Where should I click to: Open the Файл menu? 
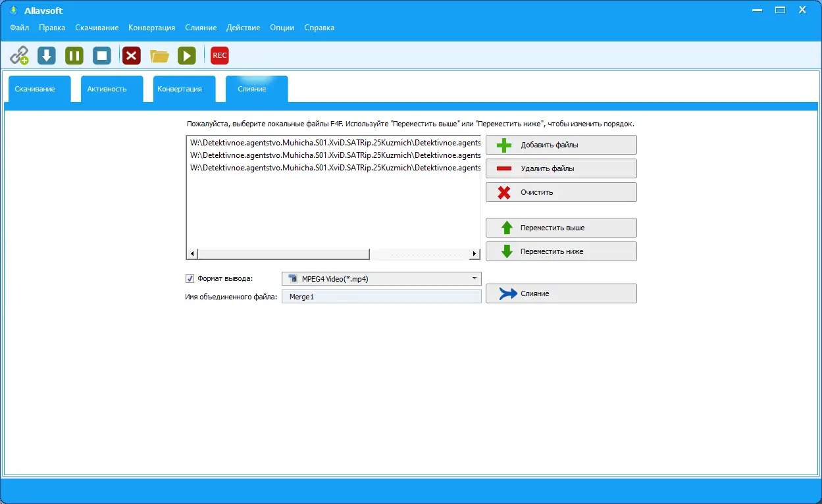(20, 28)
